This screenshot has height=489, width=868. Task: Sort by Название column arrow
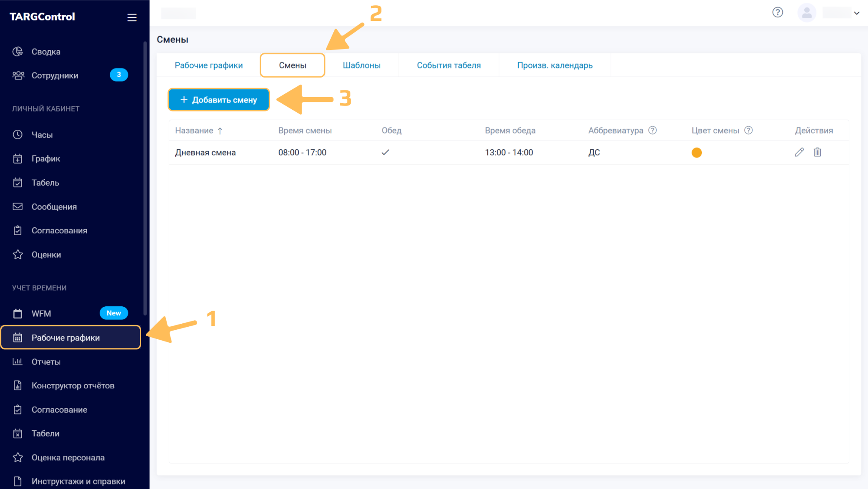point(220,131)
